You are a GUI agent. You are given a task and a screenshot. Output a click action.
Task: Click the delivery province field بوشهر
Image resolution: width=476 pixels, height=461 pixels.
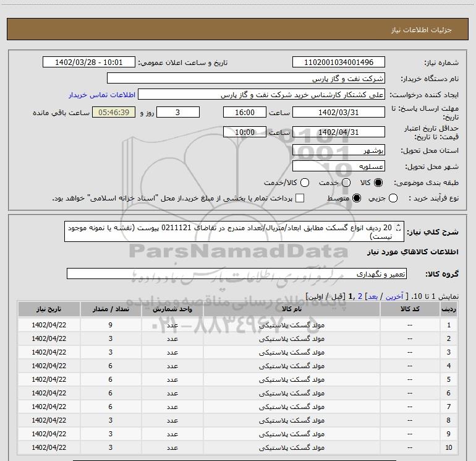339,150
